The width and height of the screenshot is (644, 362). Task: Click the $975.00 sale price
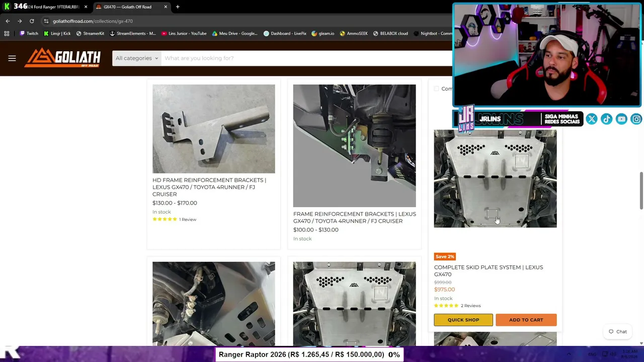point(444,290)
